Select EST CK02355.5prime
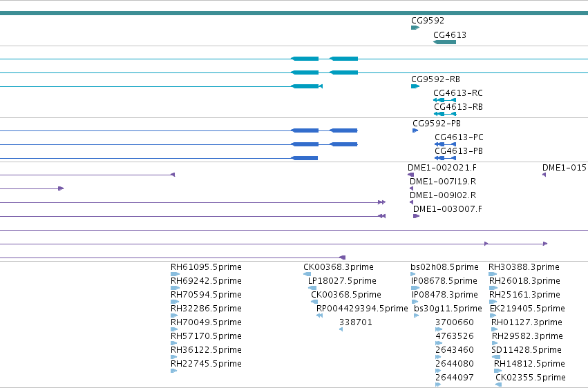Image resolution: width=588 pixels, height=388 pixels. tap(499, 385)
